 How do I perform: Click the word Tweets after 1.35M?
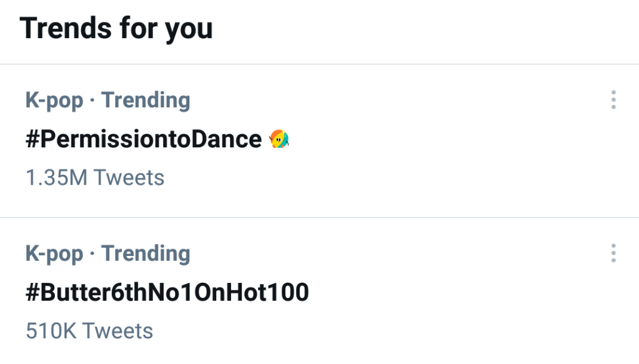point(129,178)
